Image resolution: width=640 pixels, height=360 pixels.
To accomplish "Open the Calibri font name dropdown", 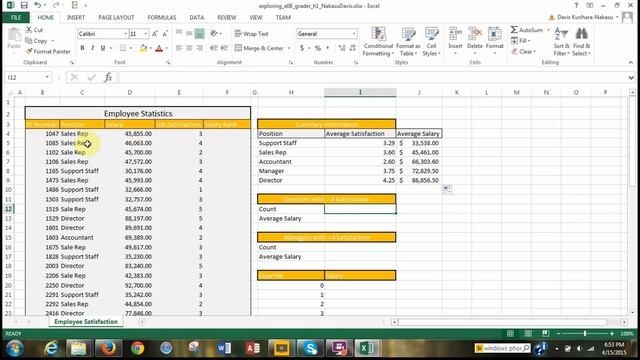I will point(125,34).
